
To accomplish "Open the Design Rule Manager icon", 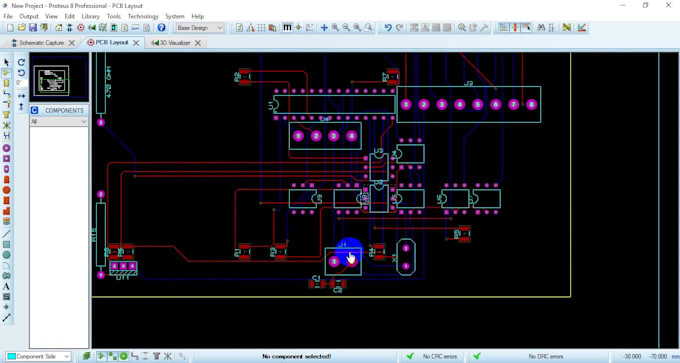I will (x=582, y=28).
